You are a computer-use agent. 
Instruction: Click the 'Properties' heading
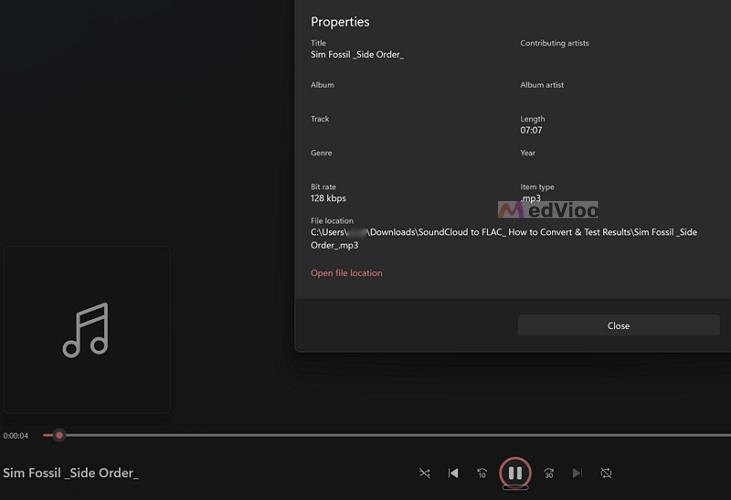[340, 22]
